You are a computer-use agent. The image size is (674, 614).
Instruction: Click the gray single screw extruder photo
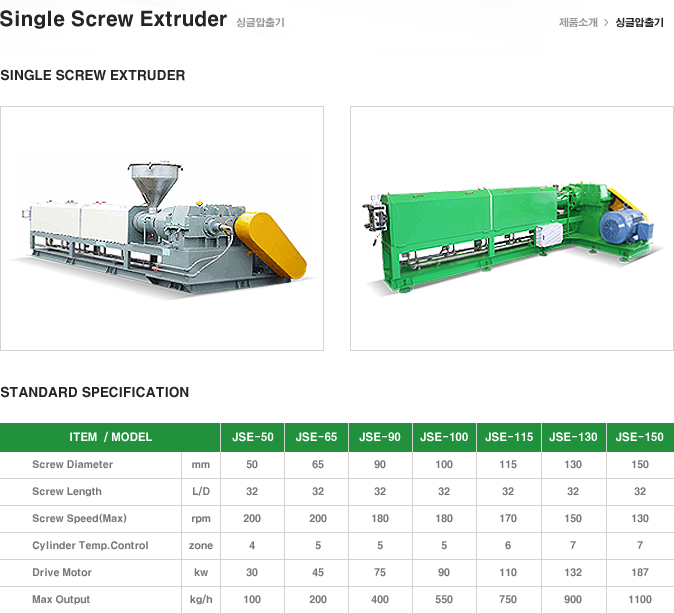[x=162, y=228]
